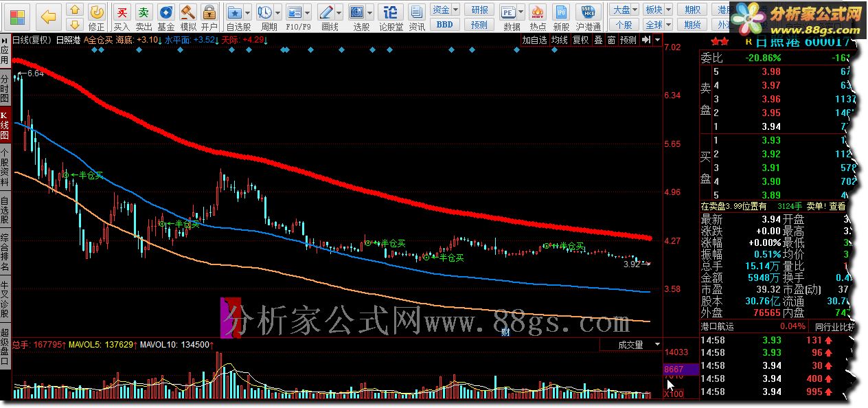Open the 综合排名 sidebar tab
The height and width of the screenshot is (408, 868).
(x=5, y=253)
